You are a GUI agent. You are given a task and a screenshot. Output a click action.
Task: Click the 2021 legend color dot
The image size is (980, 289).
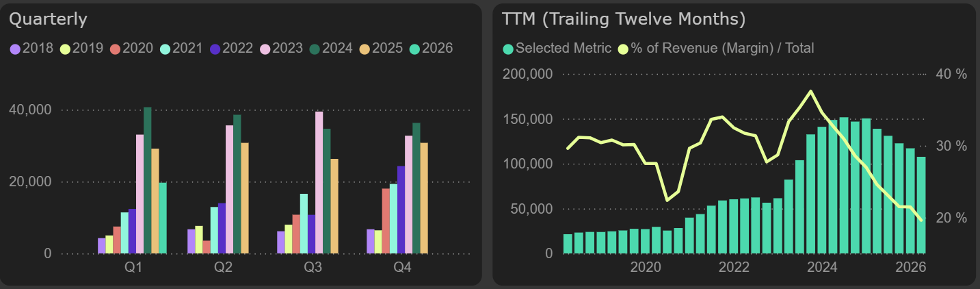165,49
